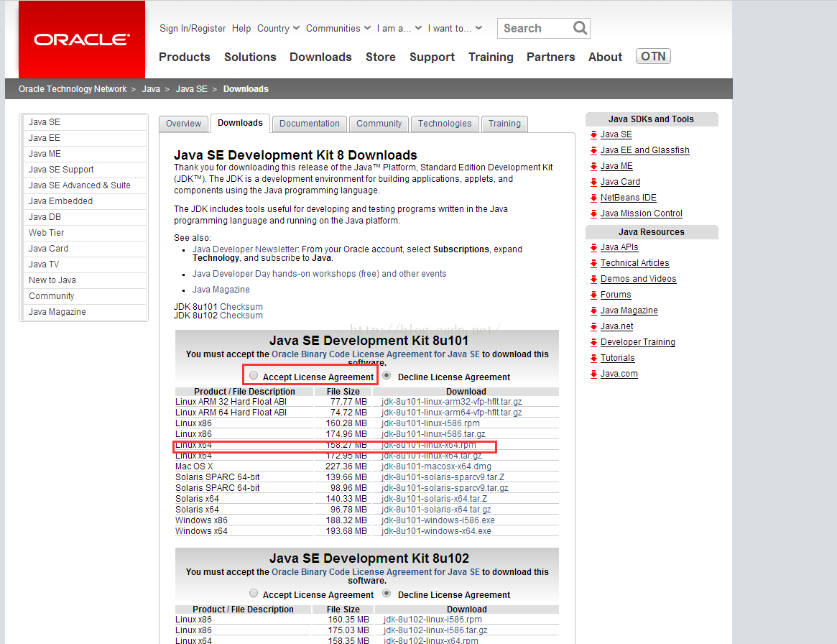The image size is (837, 644).
Task: Click red arrow icon beside Technical Articles
Action: point(593,263)
